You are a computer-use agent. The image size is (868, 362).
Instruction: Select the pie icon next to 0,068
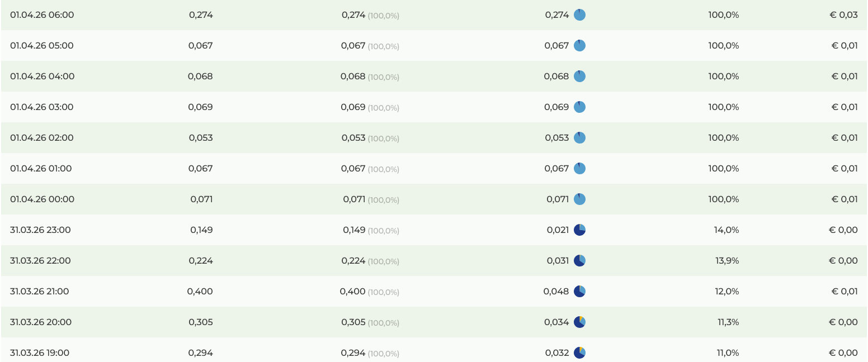pyautogui.click(x=579, y=77)
